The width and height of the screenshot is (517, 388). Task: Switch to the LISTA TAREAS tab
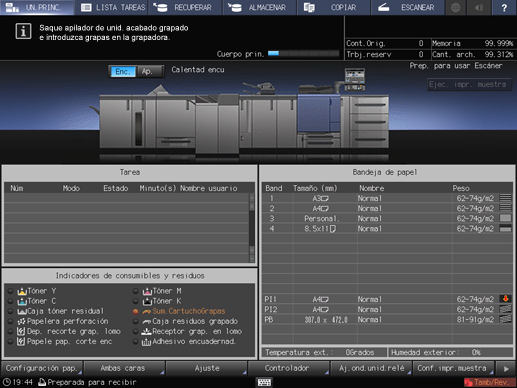click(x=112, y=7)
